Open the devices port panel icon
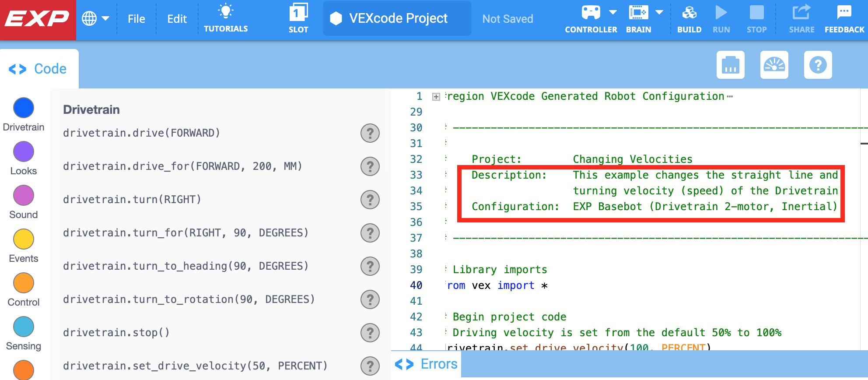 (730, 65)
